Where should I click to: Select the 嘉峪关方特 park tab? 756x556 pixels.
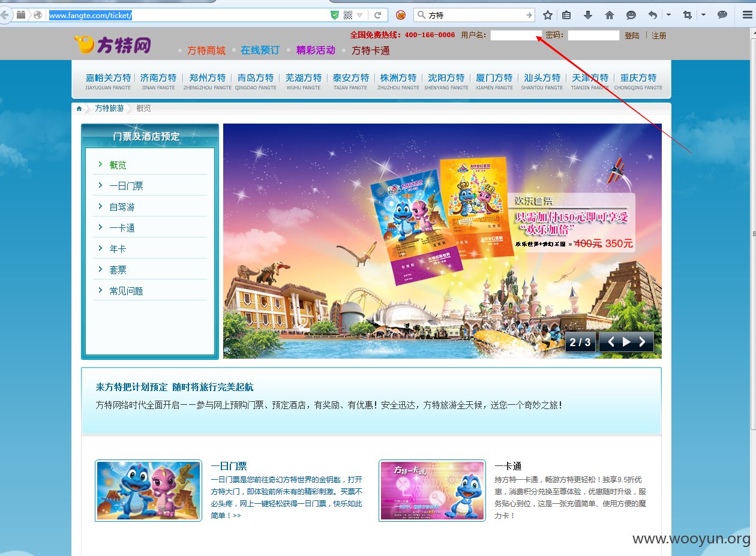pyautogui.click(x=108, y=81)
